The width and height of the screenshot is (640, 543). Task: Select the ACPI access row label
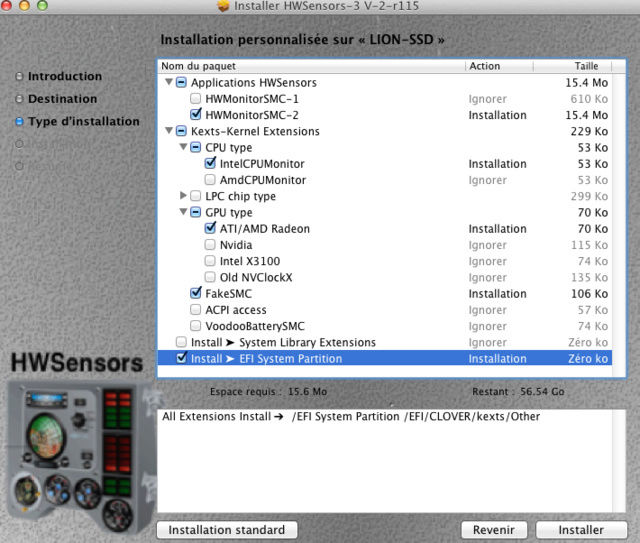[x=236, y=310]
